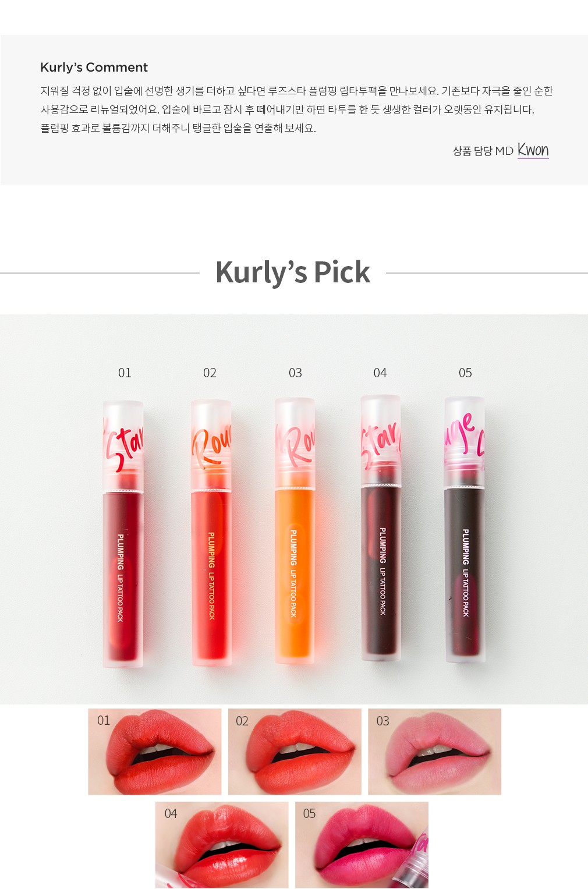Click the MD Kwon signature
Screen dimensions: 588x889
click(533, 150)
